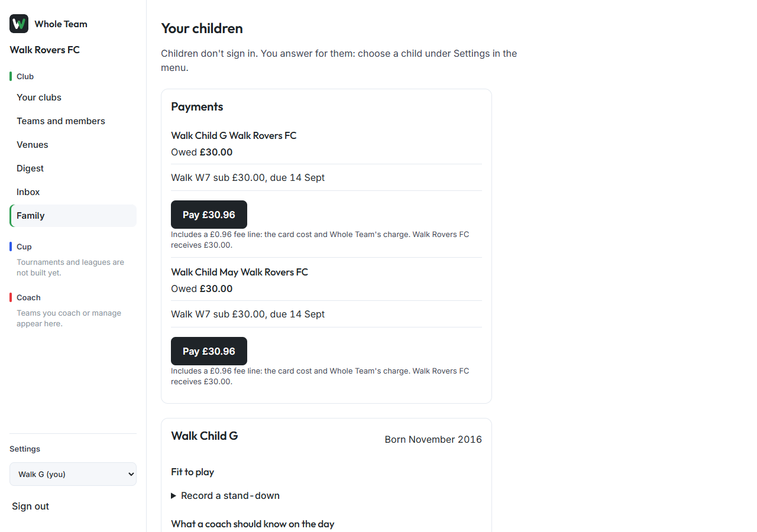757x532 pixels.
Task: Expand the Record a stand-down disclosure triangle
Action: pyautogui.click(x=174, y=495)
